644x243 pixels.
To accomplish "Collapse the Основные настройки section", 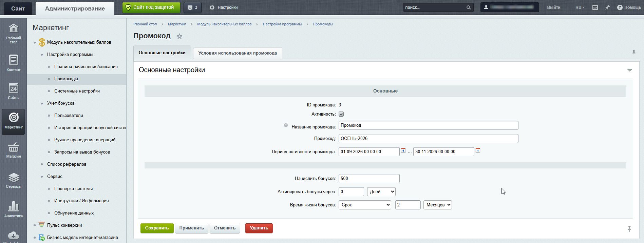I will (x=630, y=70).
